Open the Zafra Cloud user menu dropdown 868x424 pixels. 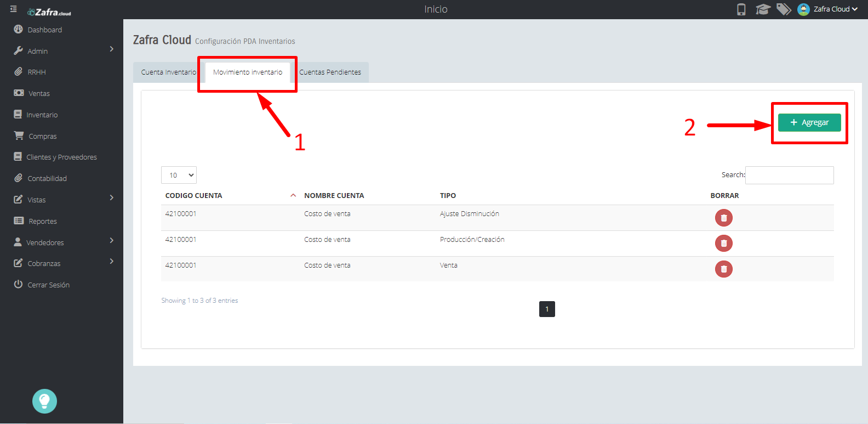(836, 9)
